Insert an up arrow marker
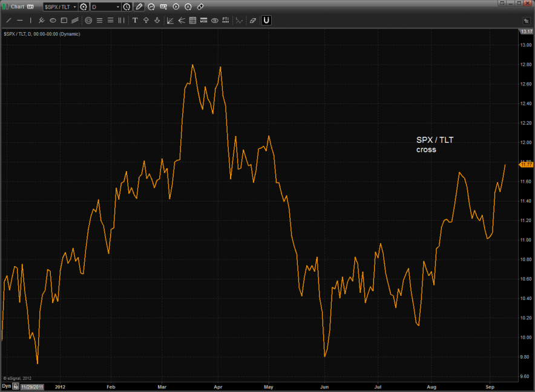The height and width of the screenshot is (392, 535). tap(146, 21)
